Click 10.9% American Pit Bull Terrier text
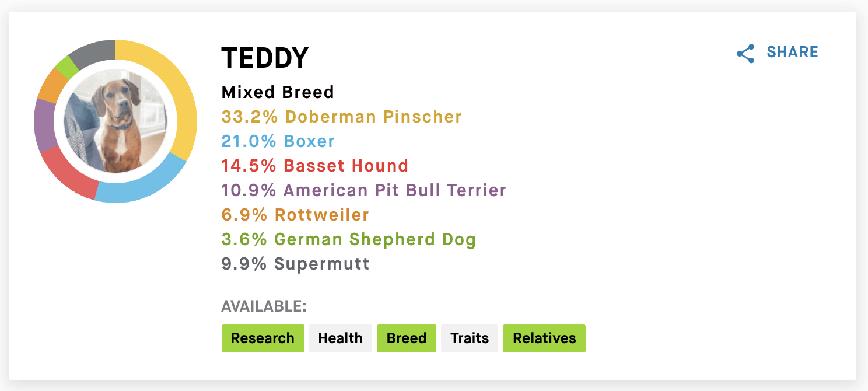868x391 pixels. tap(364, 190)
